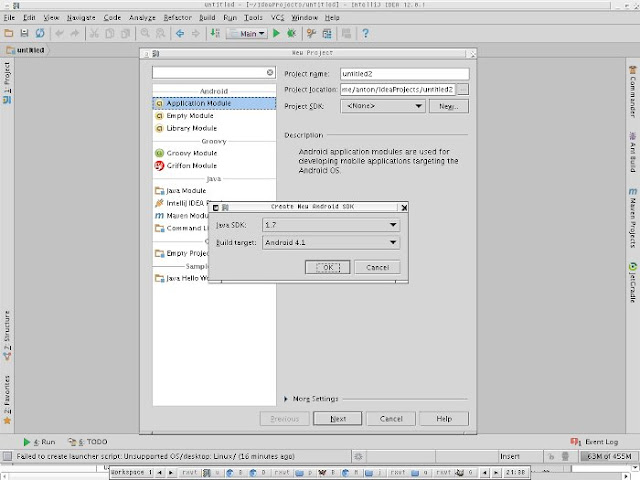Select Library Module in the list

(x=214, y=128)
